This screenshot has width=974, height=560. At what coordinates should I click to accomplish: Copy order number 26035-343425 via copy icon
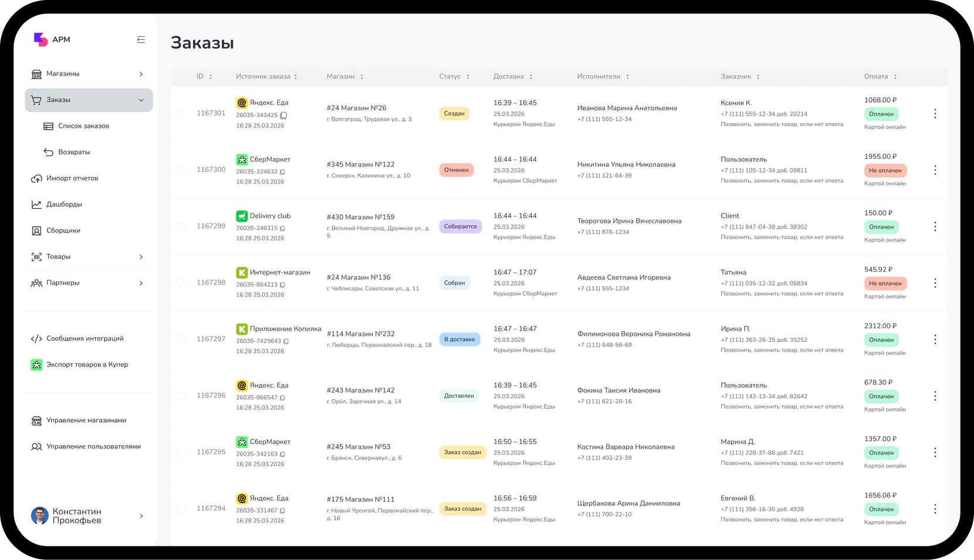[x=283, y=116]
